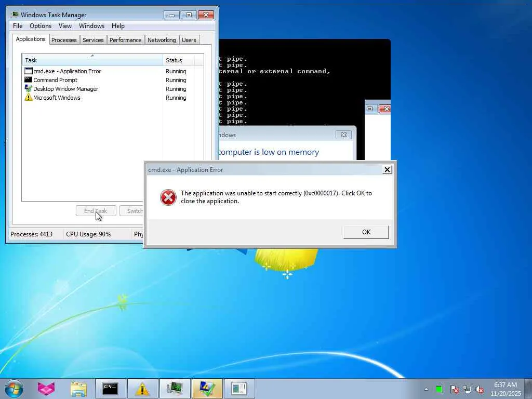Screen dimensions: 532x399
Task: Select the Microsoft Windows task row
Action: (x=113, y=98)
